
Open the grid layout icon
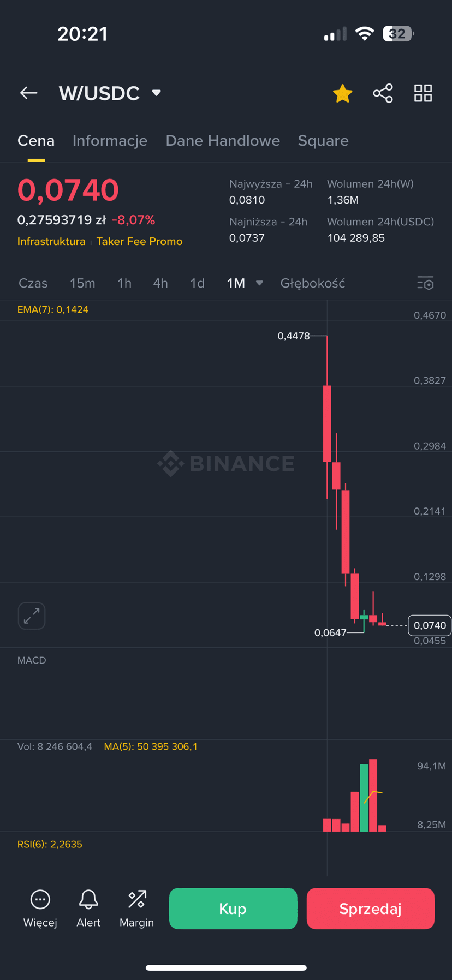point(423,93)
